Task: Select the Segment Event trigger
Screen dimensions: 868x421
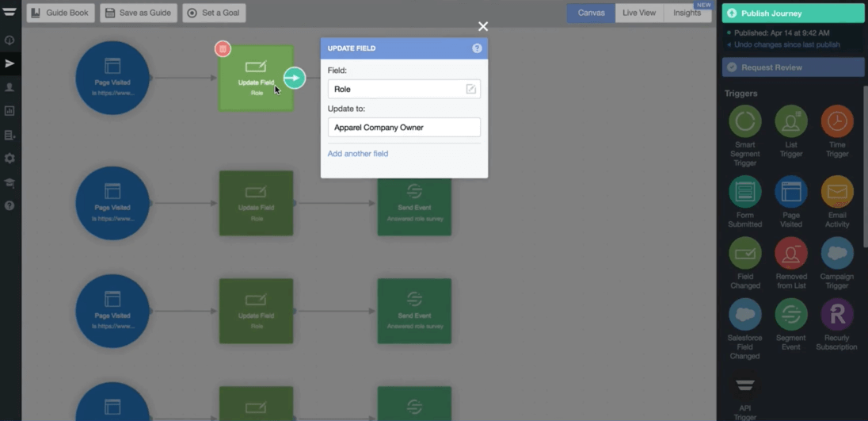Action: click(791, 315)
